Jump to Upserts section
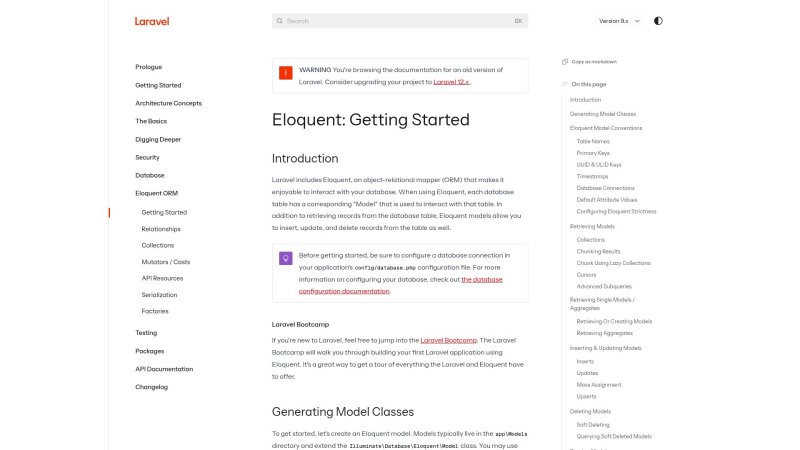This screenshot has height=450, width=800. coord(586,396)
